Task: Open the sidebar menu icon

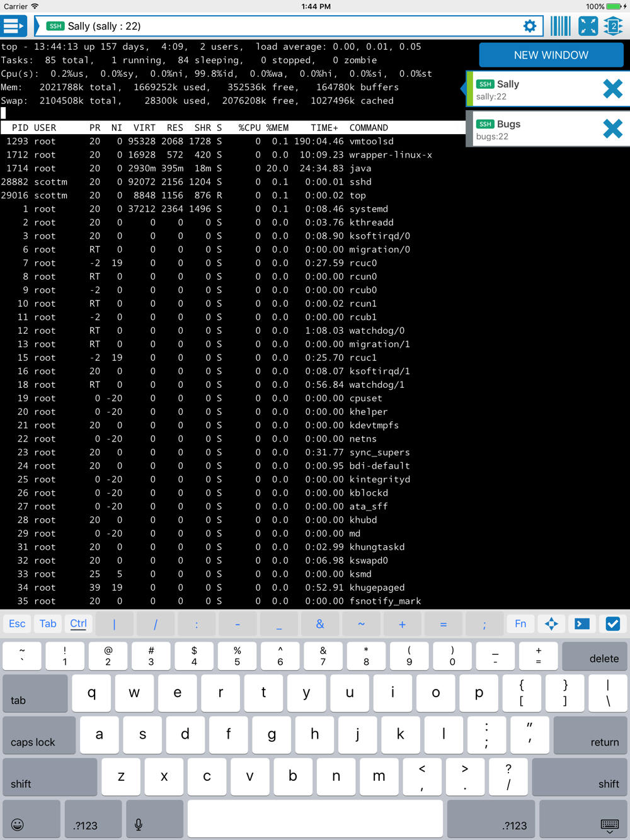Action: point(13,26)
